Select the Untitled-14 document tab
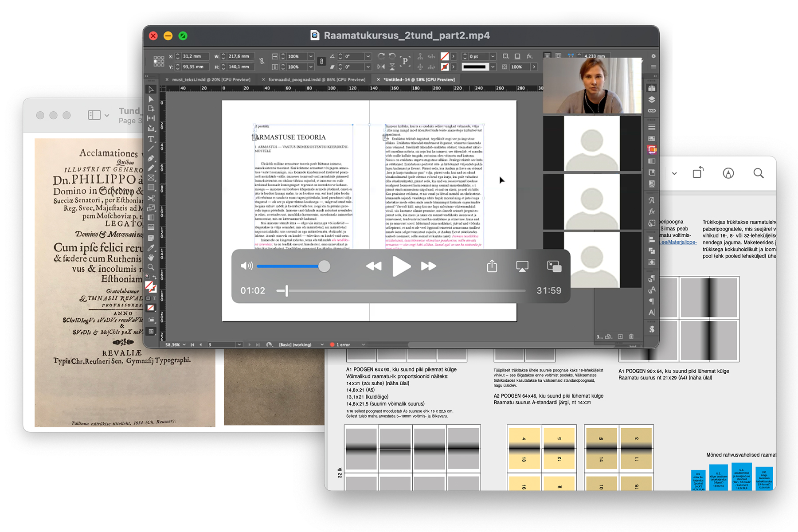This screenshot has width=798, height=532. [419, 80]
